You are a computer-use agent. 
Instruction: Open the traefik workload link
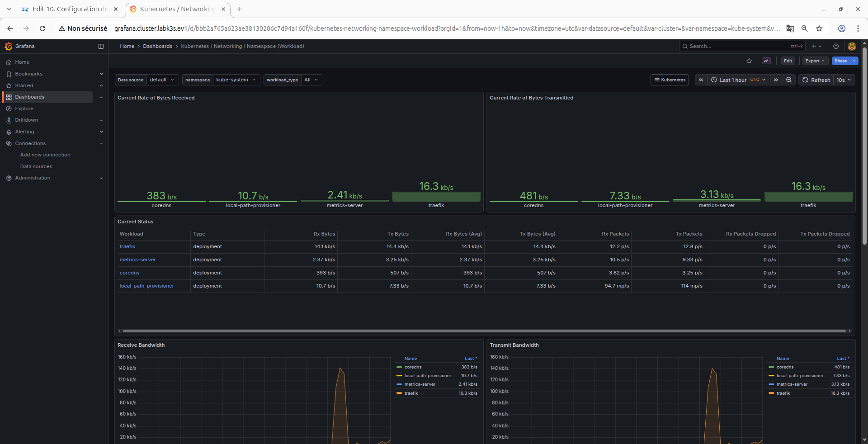[127, 247]
